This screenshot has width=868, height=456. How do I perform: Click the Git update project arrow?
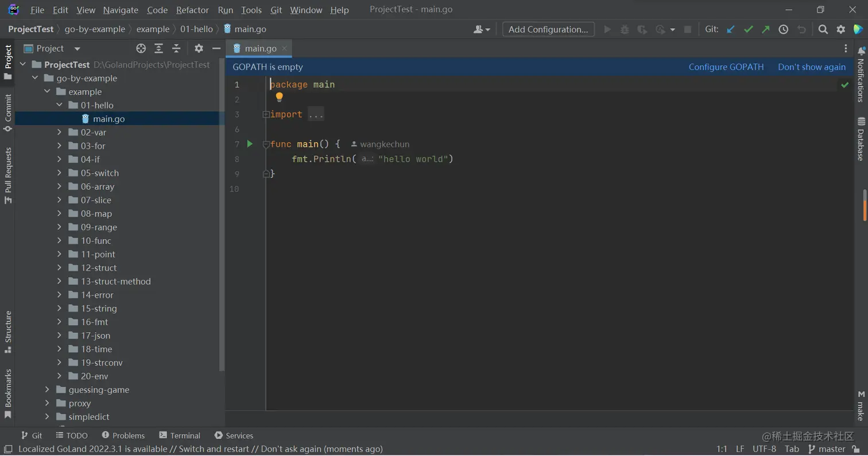[x=731, y=29]
